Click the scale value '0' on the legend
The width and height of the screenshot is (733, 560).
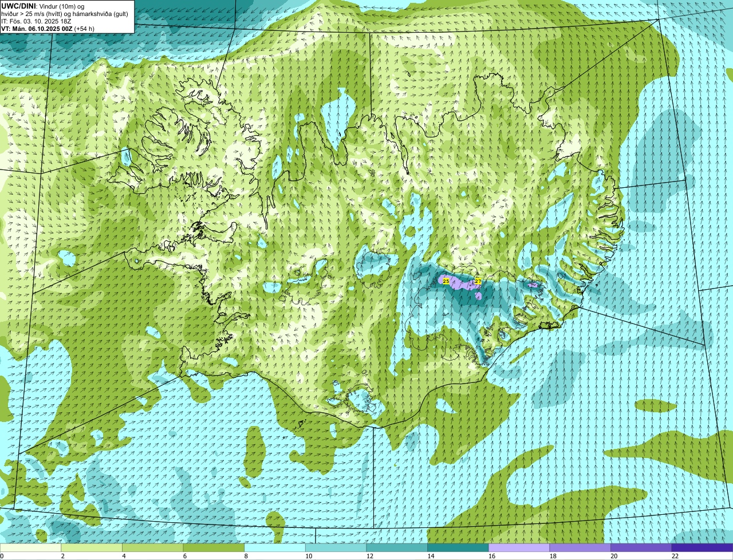2,556
